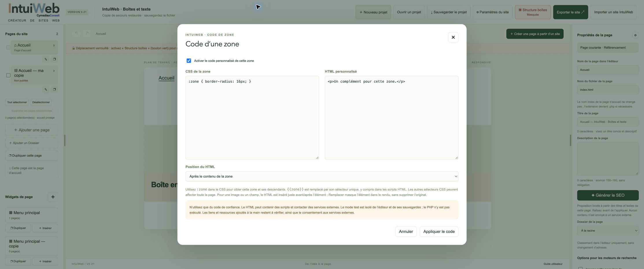Click the Générer le SEO button

coord(608,195)
